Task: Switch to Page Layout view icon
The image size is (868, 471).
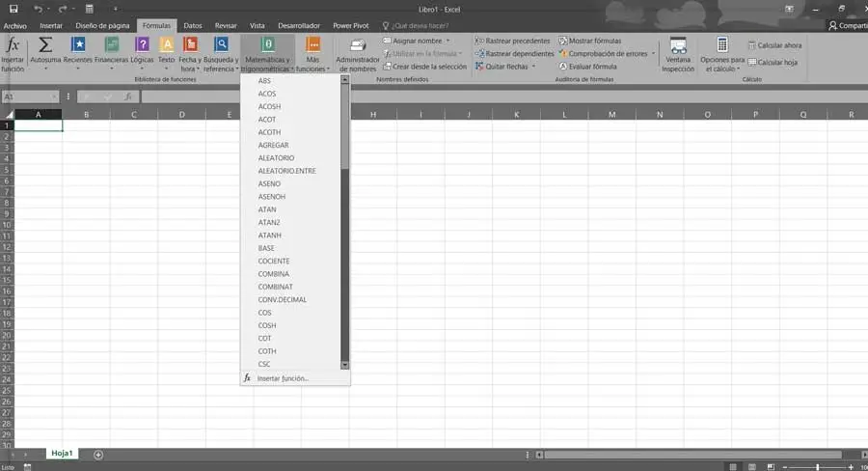Action: pos(751,467)
